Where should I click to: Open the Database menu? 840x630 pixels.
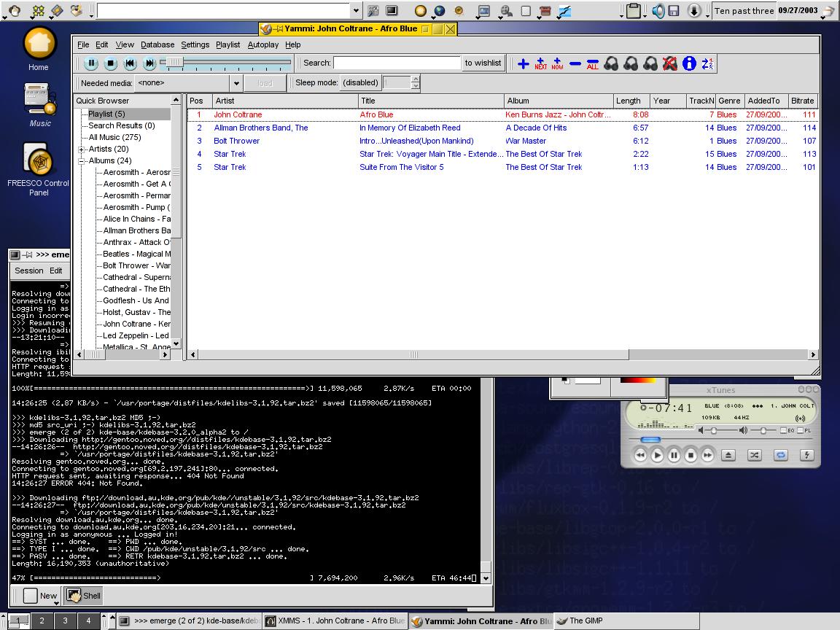click(157, 45)
